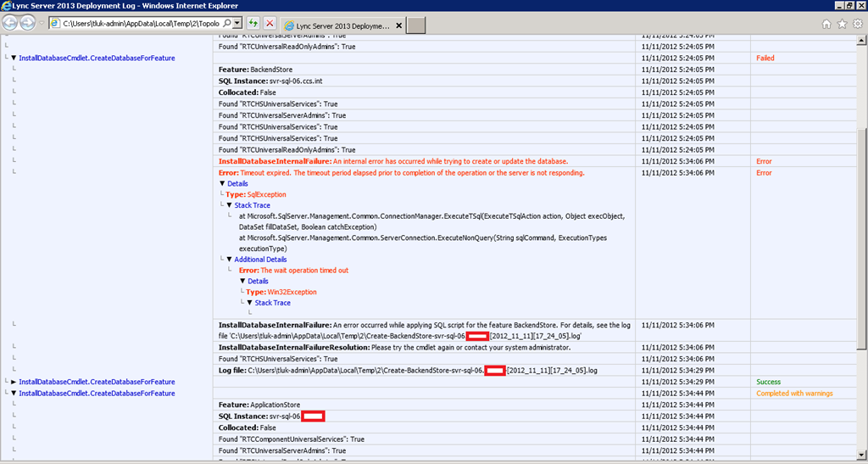This screenshot has height=464, width=868.
Task: Open the address bar history dropdown arrow
Action: pos(236,24)
